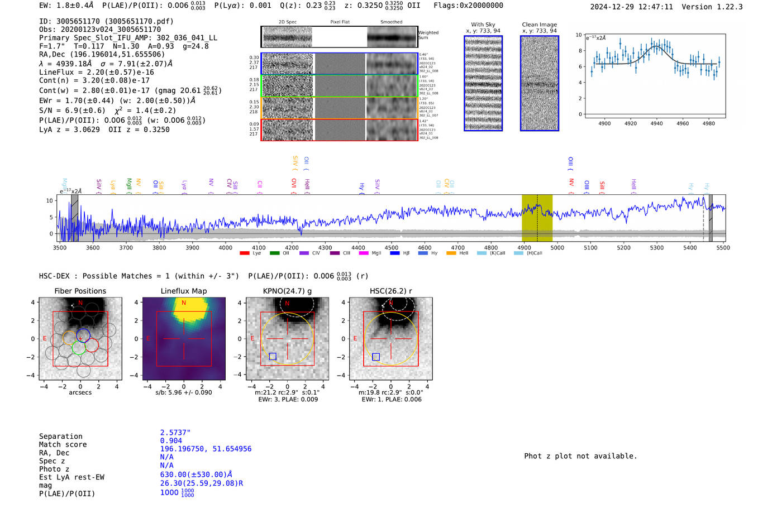The width and height of the screenshot is (782, 532).
Task: Click the match score value 0.904
Action: 171,441
